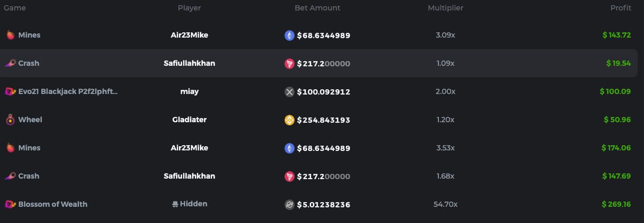The height and width of the screenshot is (223, 644).
Task: Open the Evo21 Blackjack game link
Action: tap(68, 91)
